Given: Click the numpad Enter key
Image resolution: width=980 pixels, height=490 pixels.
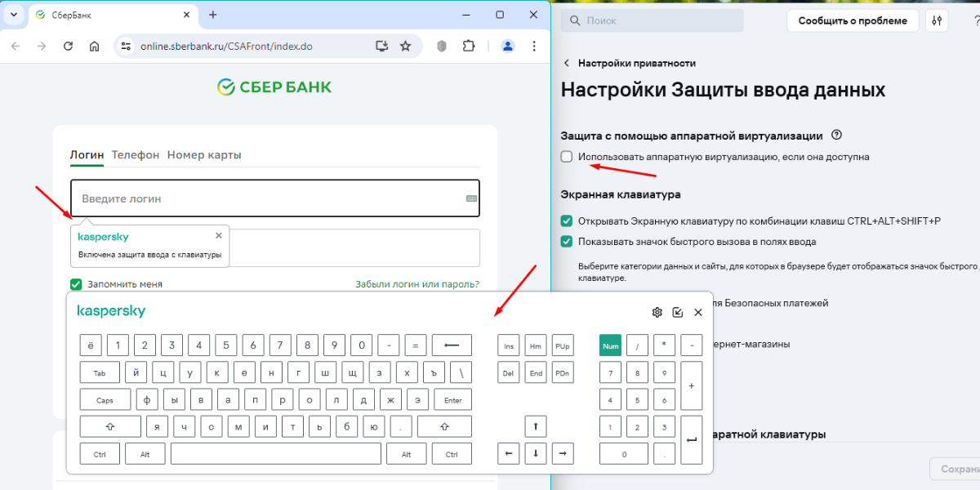Looking at the screenshot, I should tap(692, 439).
